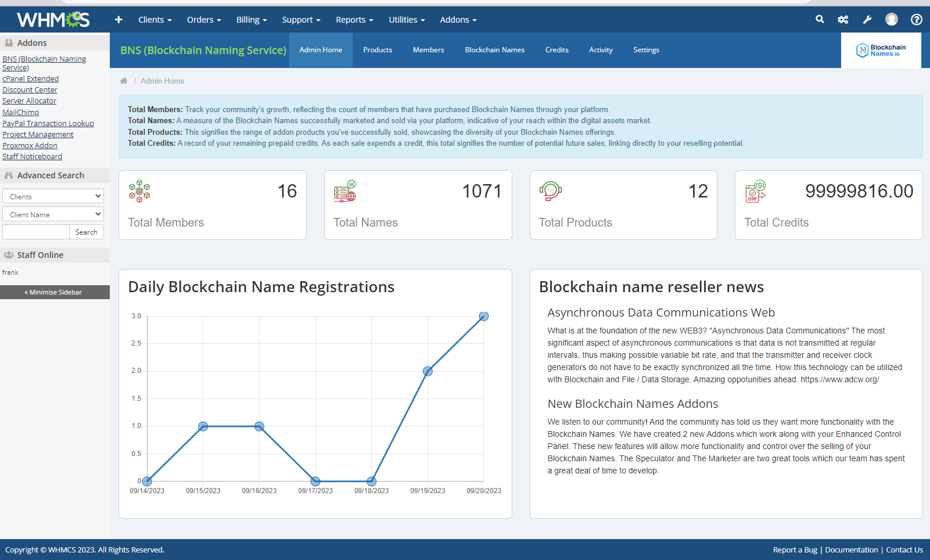Click the Advanced Search binoculars icon

point(9,175)
